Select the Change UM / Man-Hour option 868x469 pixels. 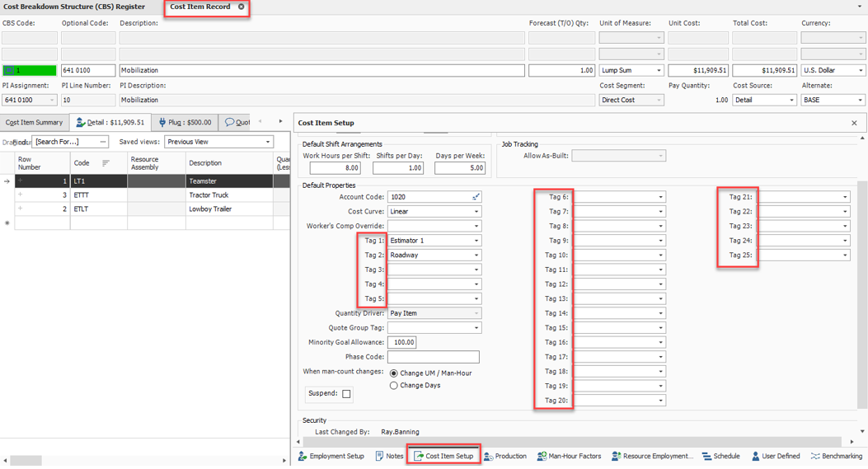coord(394,373)
